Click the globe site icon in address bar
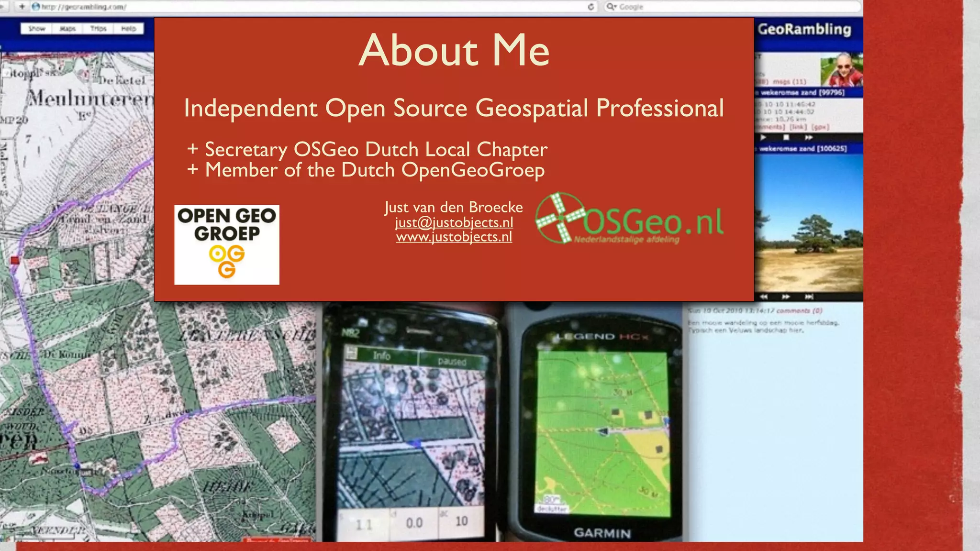 [36, 7]
